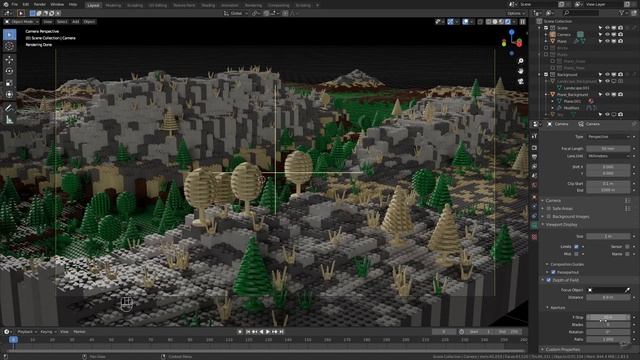Toggle the Mist checkbox
The image size is (640, 360).
point(576,254)
